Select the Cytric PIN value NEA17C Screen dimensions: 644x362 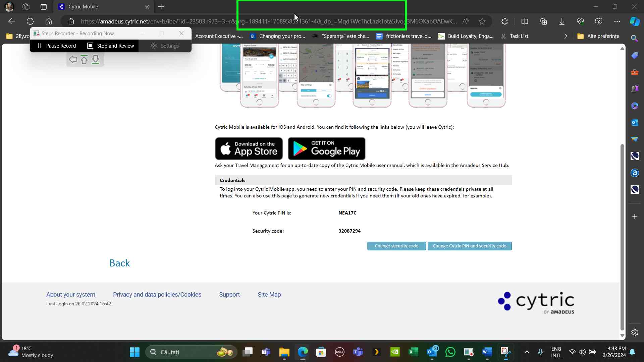coord(347,213)
